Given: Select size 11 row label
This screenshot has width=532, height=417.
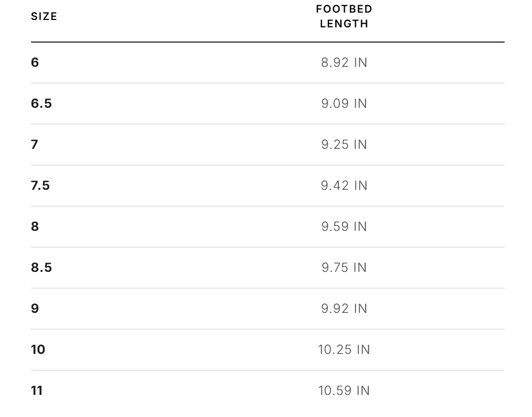Looking at the screenshot, I should pos(37,391).
